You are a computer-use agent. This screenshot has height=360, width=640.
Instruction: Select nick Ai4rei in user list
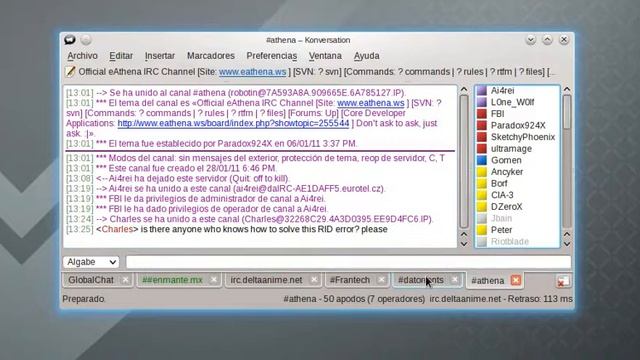pyautogui.click(x=502, y=90)
